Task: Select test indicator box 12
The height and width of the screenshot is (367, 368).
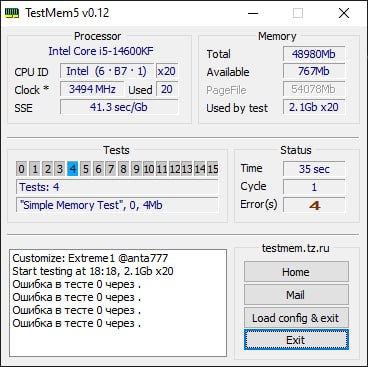Action: click(174, 169)
